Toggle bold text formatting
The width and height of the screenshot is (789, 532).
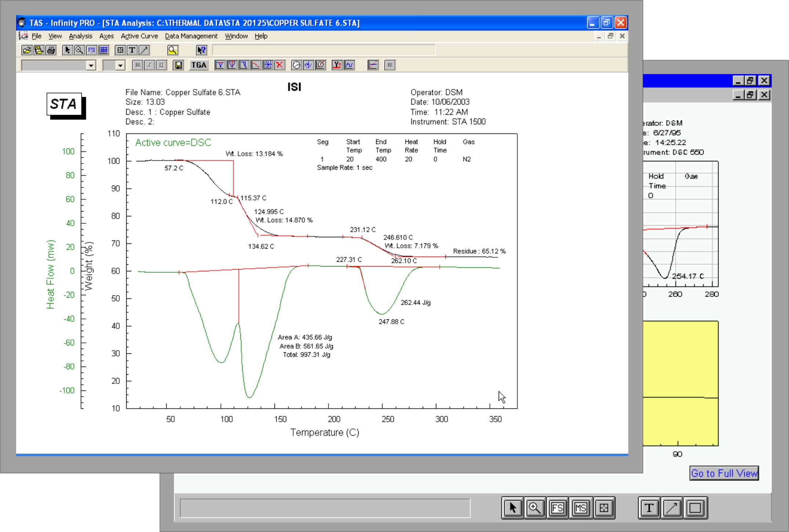[x=137, y=65]
